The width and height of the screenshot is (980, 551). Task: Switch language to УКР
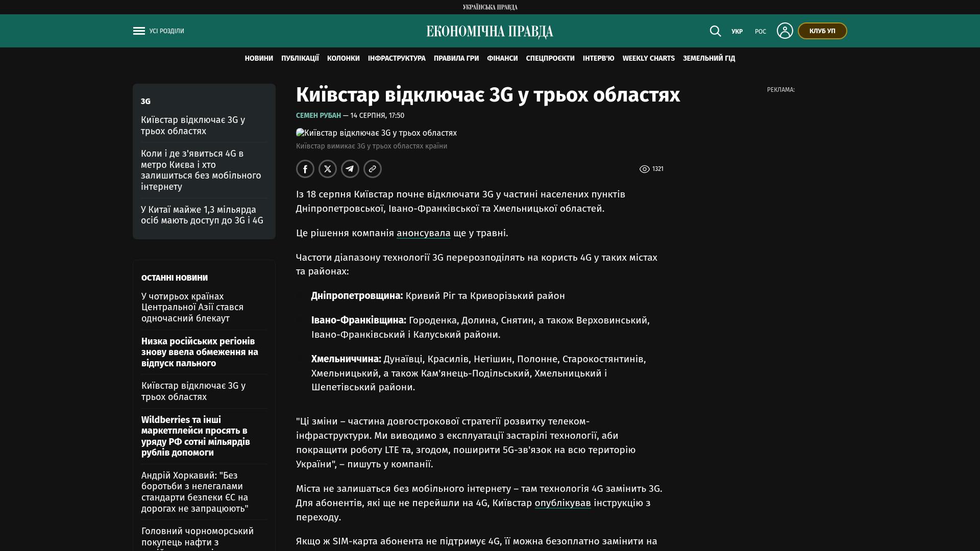[x=737, y=32]
